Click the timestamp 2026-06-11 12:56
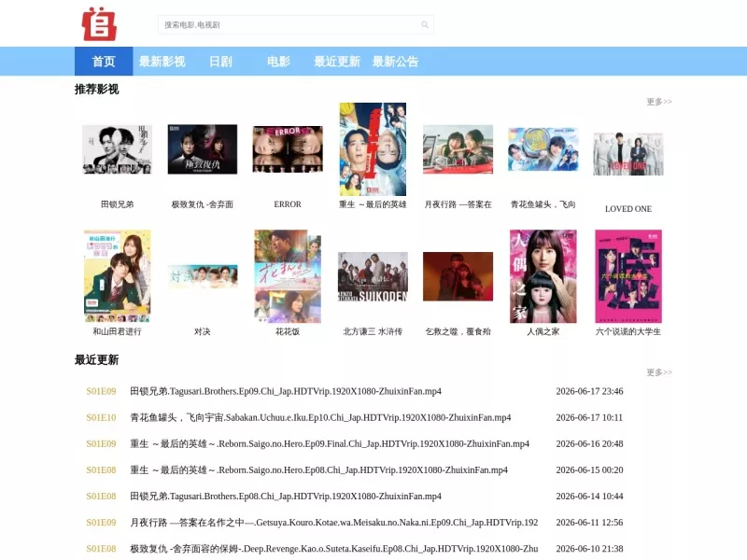The height and width of the screenshot is (560, 747). [x=589, y=523]
